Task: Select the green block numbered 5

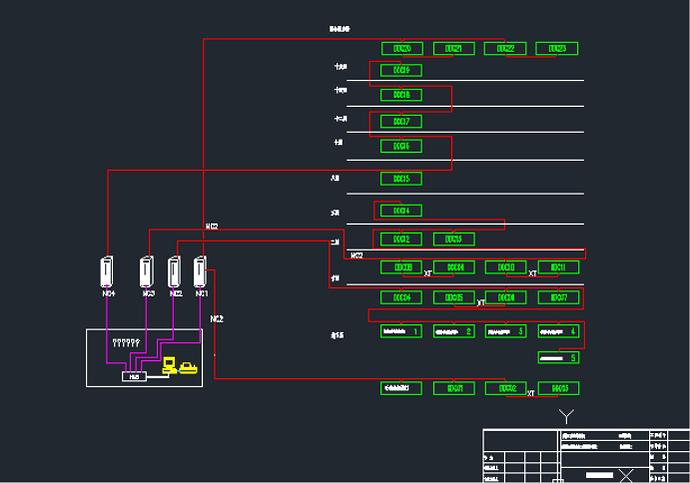Action: (558, 357)
